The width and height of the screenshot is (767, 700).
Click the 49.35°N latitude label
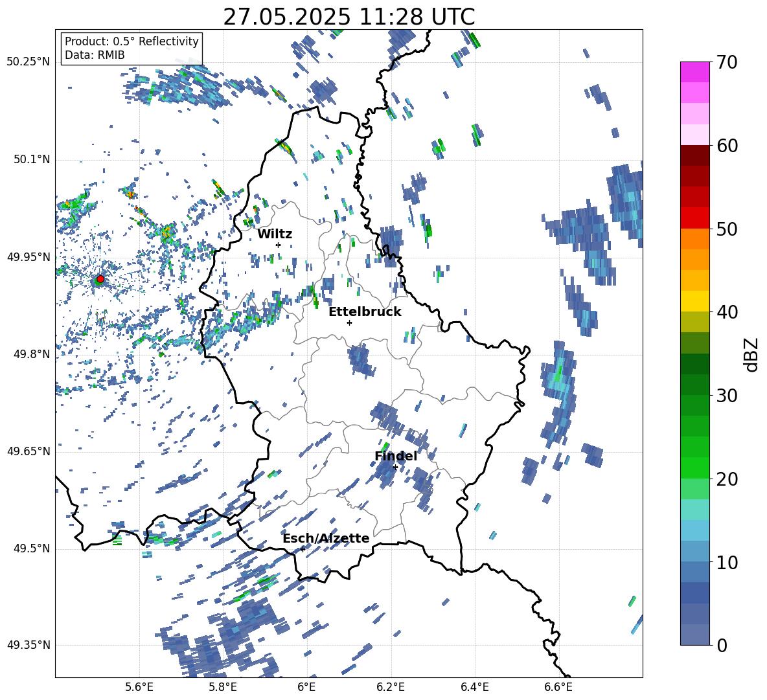(x=29, y=645)
